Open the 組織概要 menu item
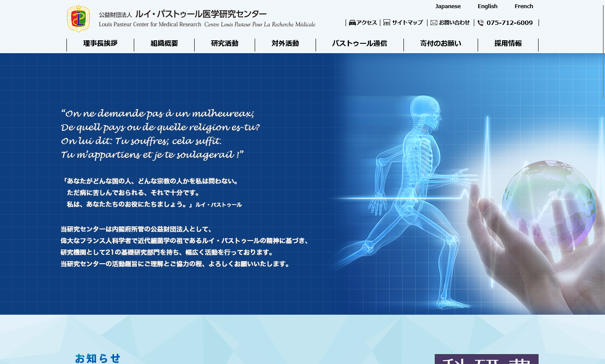This screenshot has height=364, width=605. point(164,44)
